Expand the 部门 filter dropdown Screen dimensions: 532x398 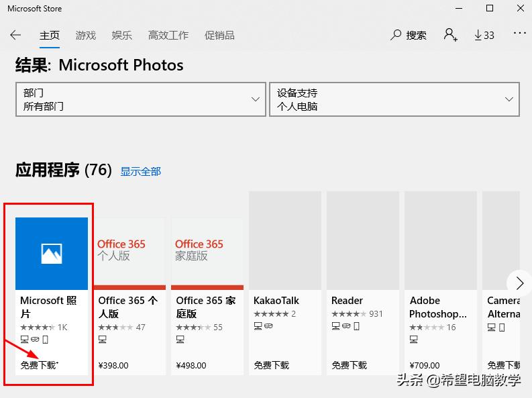coord(141,99)
